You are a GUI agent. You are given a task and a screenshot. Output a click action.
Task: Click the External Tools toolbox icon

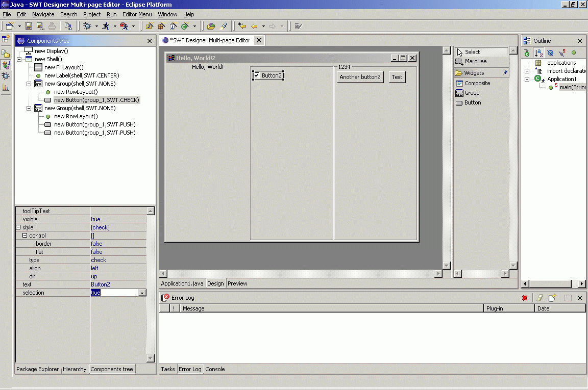point(124,26)
